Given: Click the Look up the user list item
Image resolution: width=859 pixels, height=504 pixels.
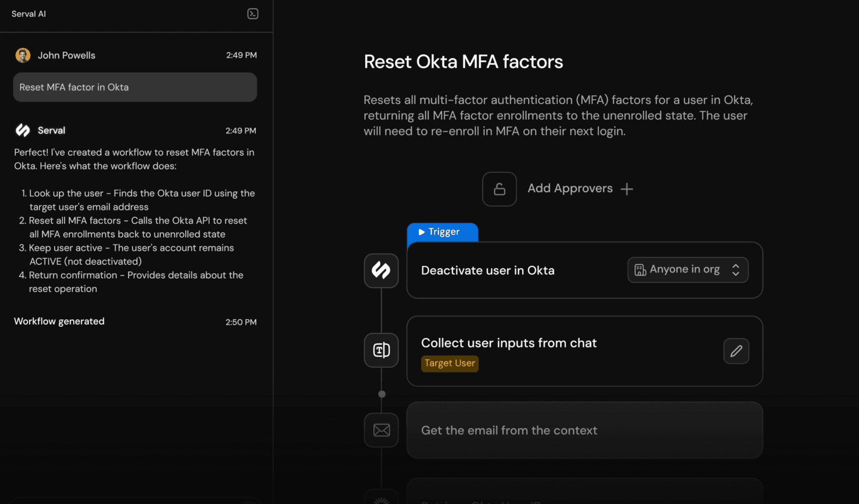Looking at the screenshot, I should click(138, 200).
